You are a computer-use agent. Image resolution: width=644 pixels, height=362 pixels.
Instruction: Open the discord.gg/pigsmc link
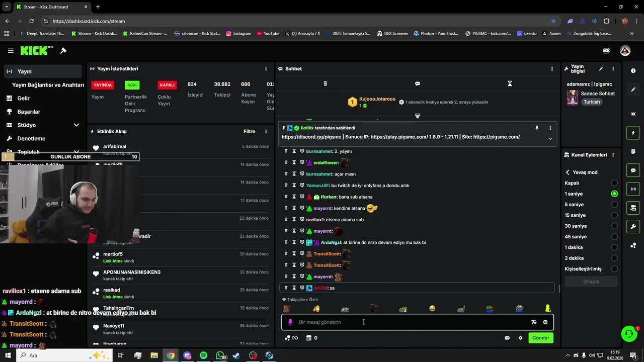pyautogui.click(x=312, y=137)
